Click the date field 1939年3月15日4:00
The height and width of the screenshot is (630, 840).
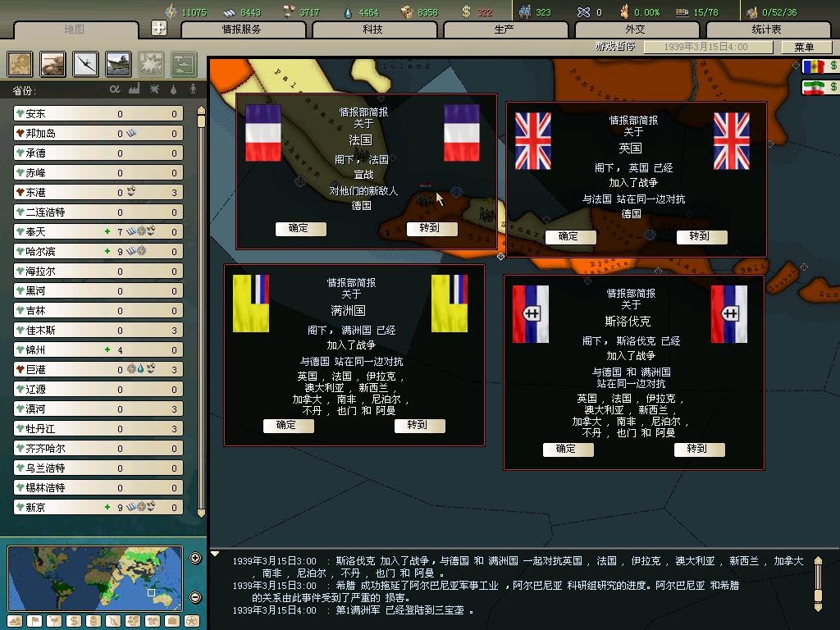pos(708,47)
